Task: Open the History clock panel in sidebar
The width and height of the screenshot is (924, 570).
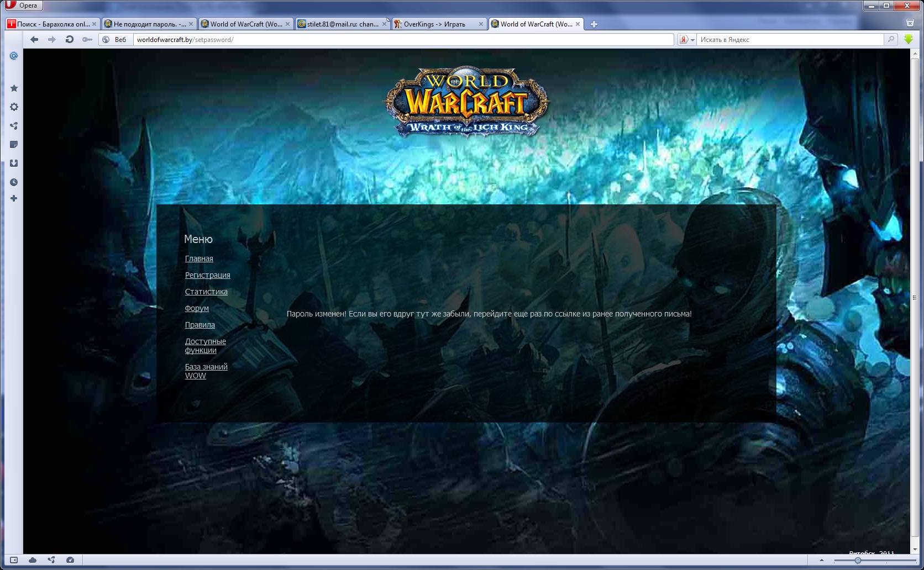Action: 14,182
